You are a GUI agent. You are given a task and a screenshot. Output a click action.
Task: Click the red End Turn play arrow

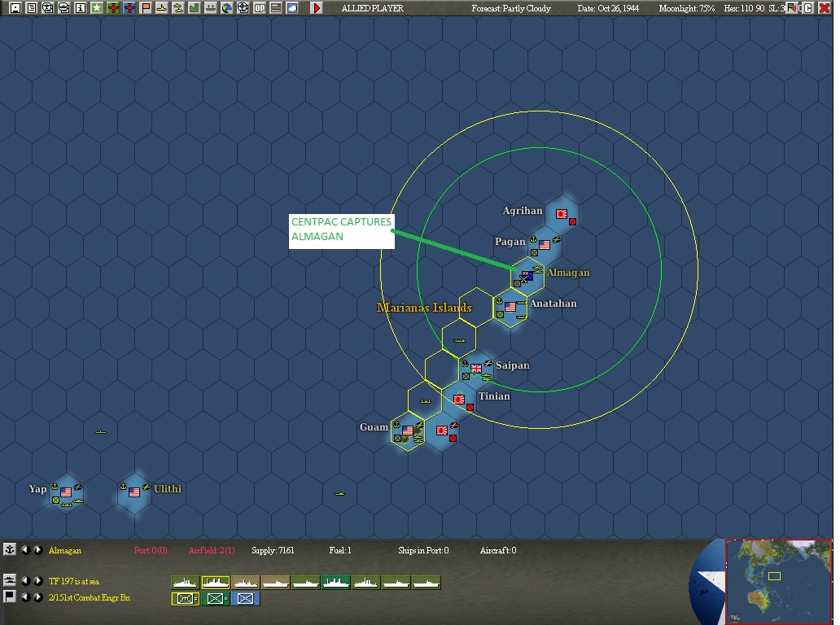(317, 8)
